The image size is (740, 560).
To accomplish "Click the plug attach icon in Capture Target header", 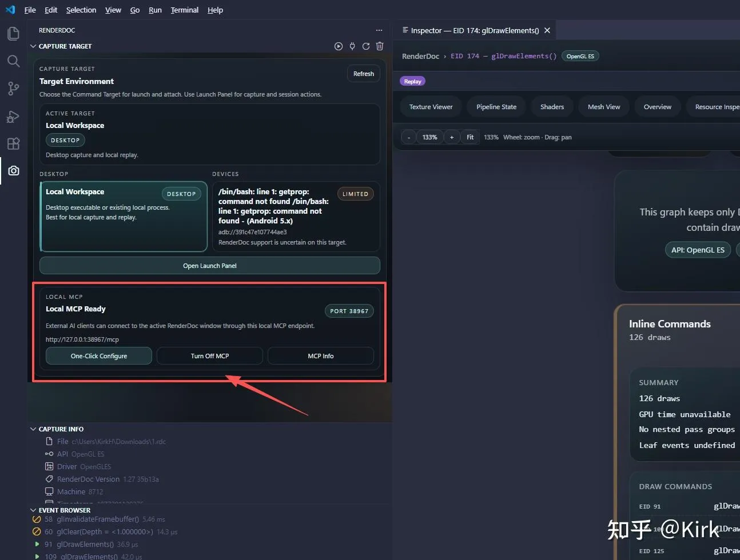I will coord(352,46).
